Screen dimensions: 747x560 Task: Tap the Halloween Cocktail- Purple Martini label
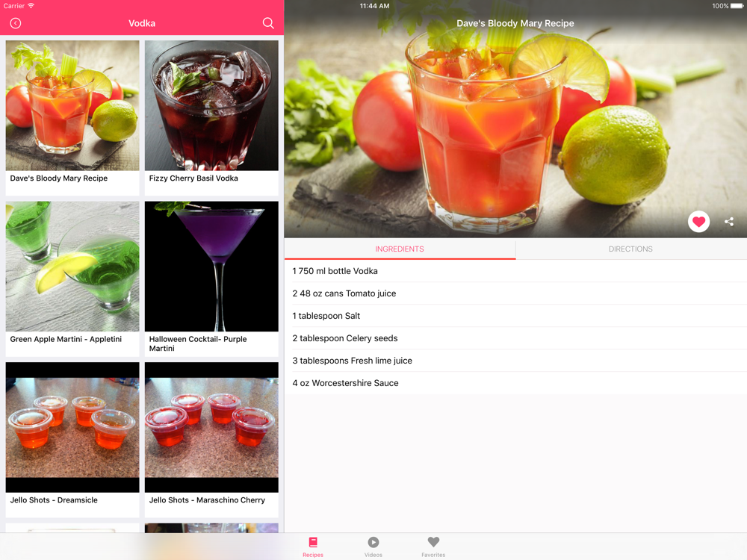[198, 343]
